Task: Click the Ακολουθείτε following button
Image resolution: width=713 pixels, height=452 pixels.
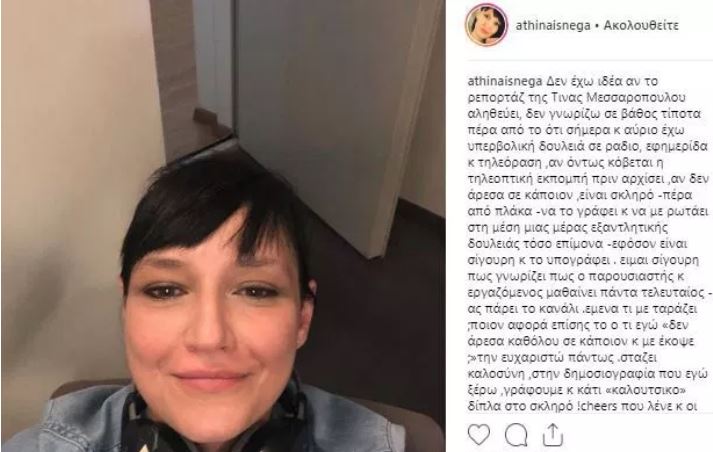Action: click(641, 25)
